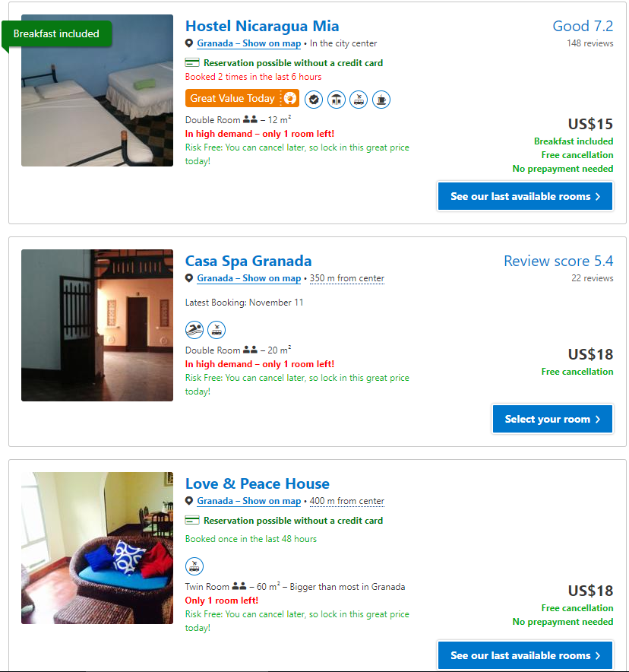Open Casa Spa Granada photo thumbnail

pos(97,325)
